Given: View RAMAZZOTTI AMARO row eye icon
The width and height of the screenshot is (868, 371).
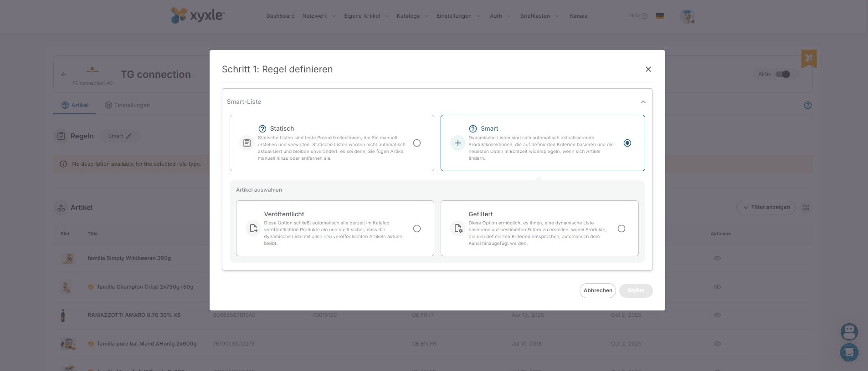Looking at the screenshot, I should coord(717,315).
